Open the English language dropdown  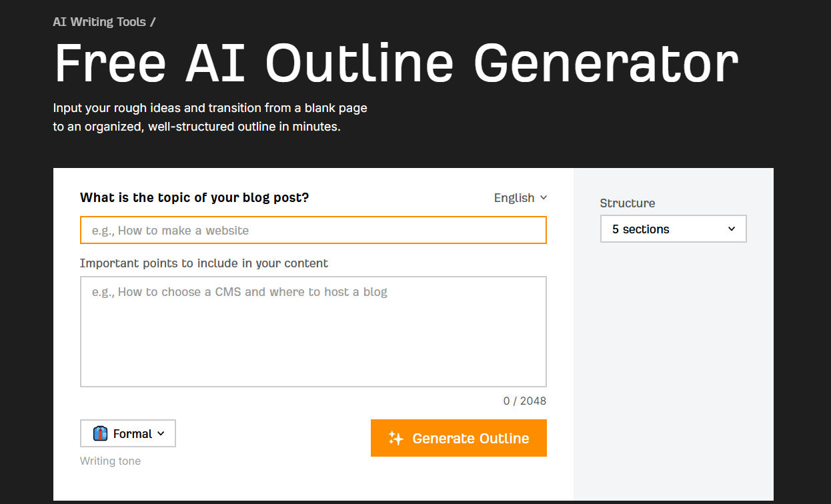[x=520, y=197]
